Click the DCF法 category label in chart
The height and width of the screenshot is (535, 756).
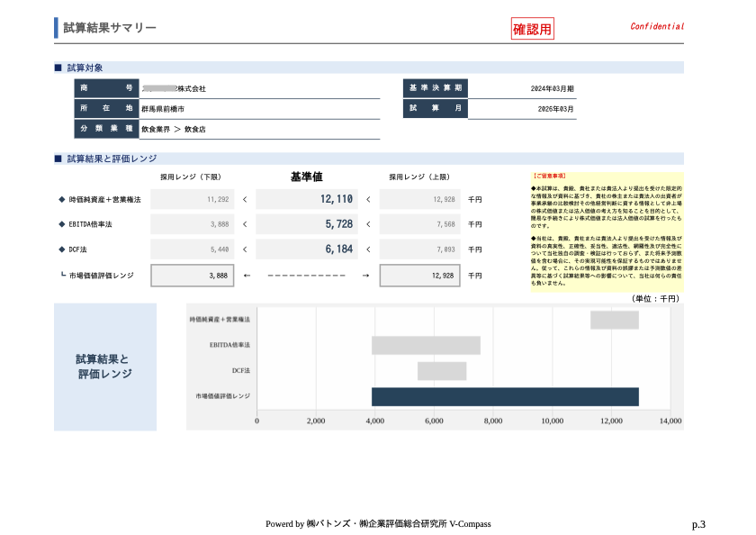coord(241,370)
